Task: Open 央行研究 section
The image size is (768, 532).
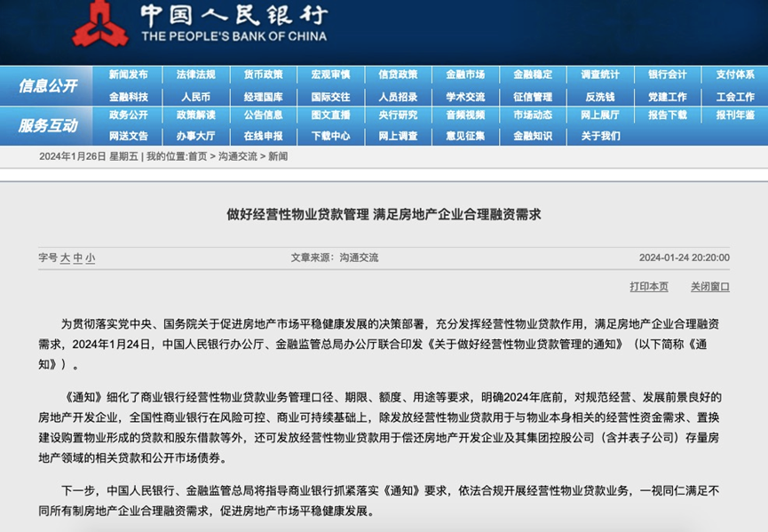Action: pyautogui.click(x=398, y=115)
